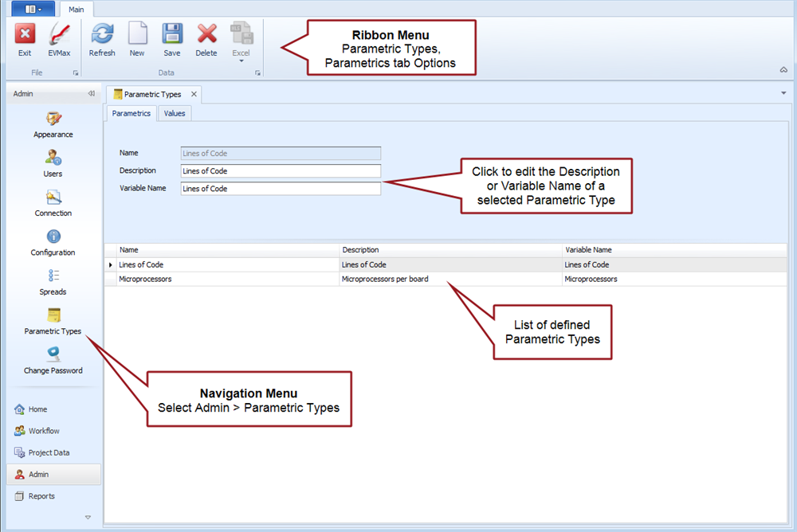
Task: Go to Workflow in navigation menu
Action: (44, 431)
